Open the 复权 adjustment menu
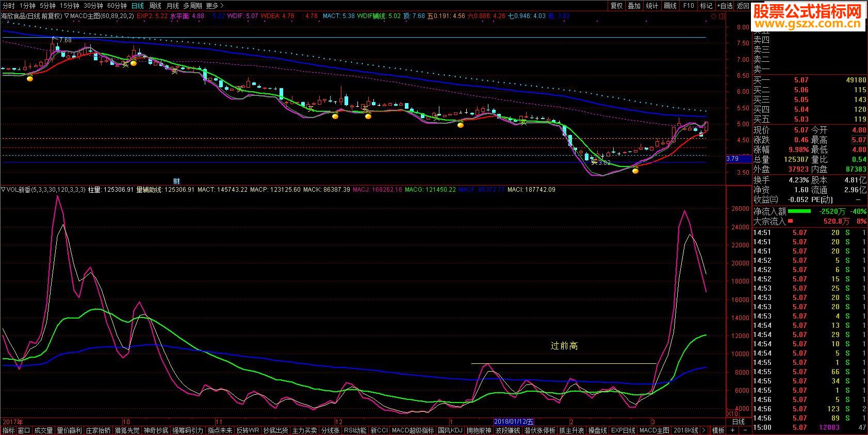The image size is (868, 435). [616, 6]
